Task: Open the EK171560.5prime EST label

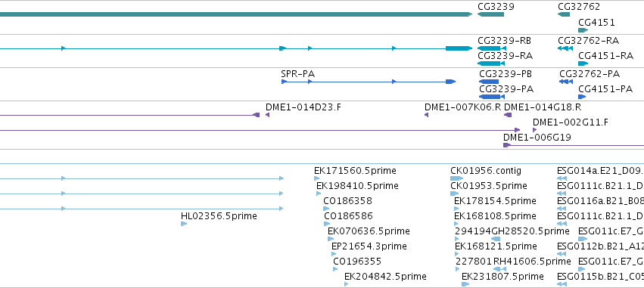Action: pos(355,170)
